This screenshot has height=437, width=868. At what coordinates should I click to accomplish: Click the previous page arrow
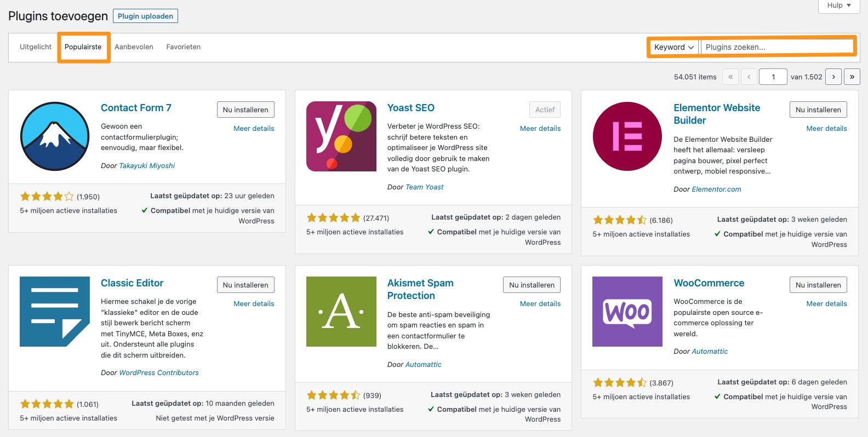749,77
